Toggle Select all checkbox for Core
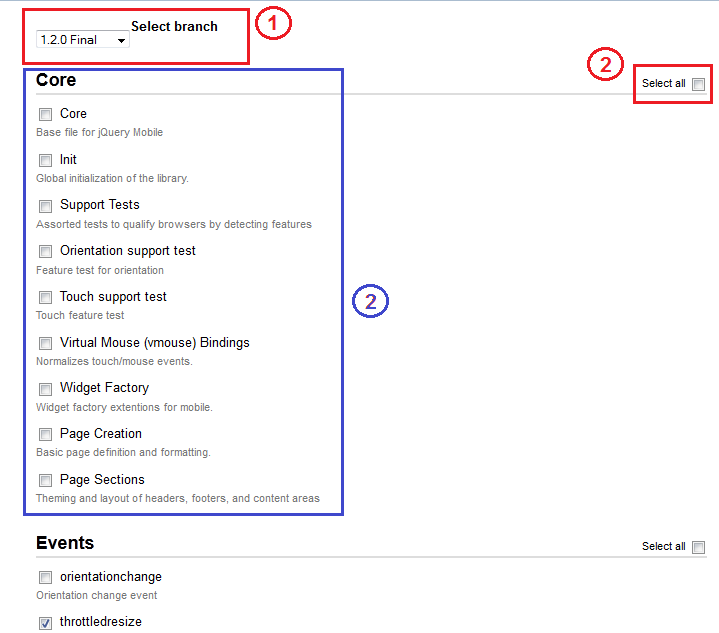The image size is (719, 633). pos(698,85)
